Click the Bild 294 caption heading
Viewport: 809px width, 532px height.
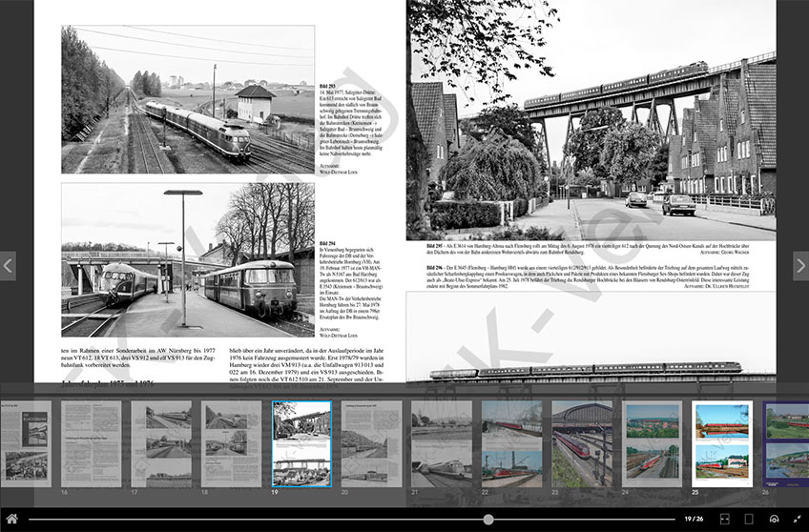pyautogui.click(x=327, y=243)
